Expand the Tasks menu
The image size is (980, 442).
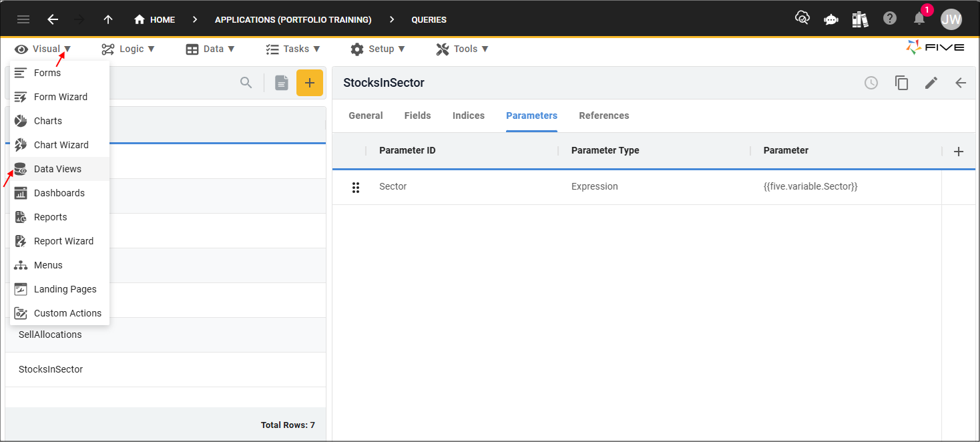pos(293,49)
